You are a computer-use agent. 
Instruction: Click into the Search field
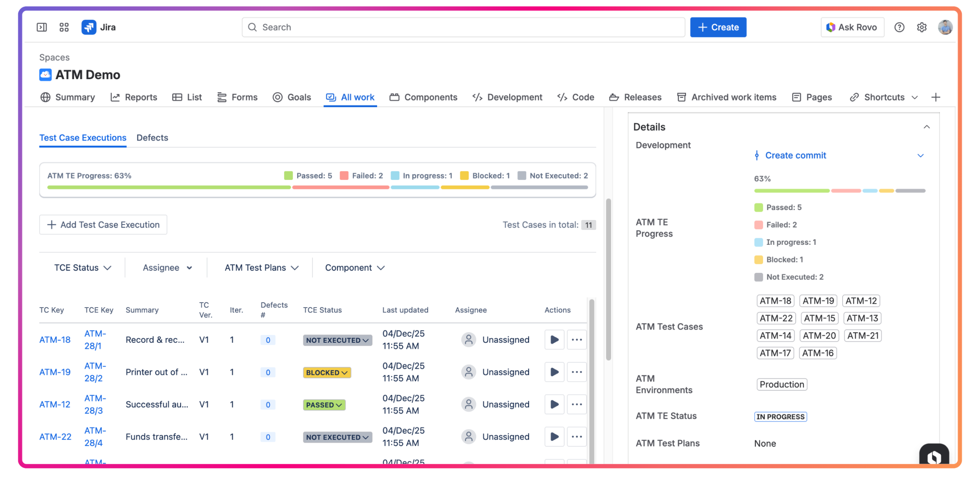coord(463,27)
